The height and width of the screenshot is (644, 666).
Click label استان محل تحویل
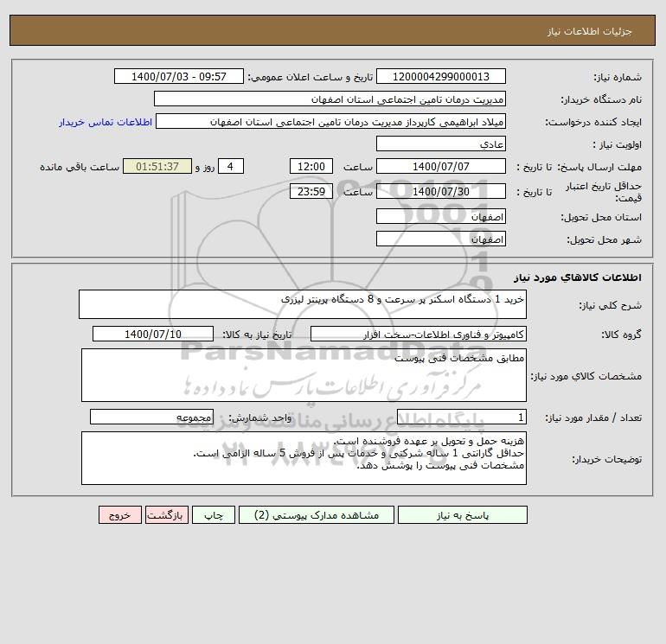[x=601, y=217]
